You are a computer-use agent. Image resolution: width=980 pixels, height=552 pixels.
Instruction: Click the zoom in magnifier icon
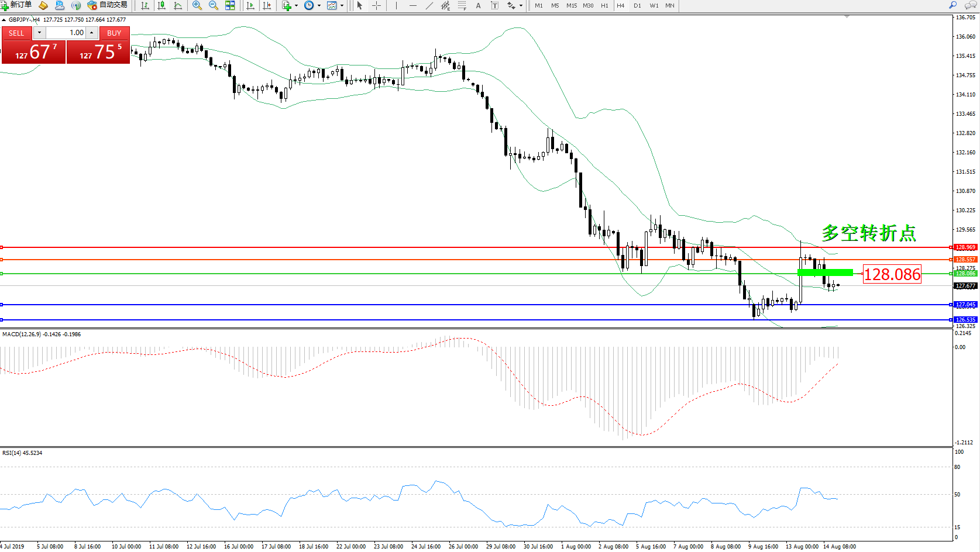tap(197, 5)
